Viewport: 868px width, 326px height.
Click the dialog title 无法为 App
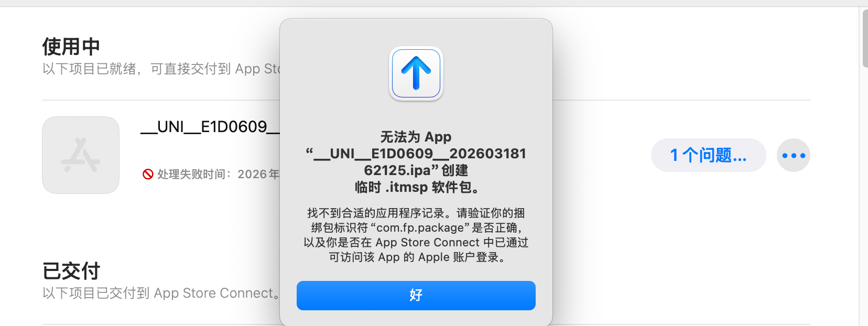pos(416,137)
